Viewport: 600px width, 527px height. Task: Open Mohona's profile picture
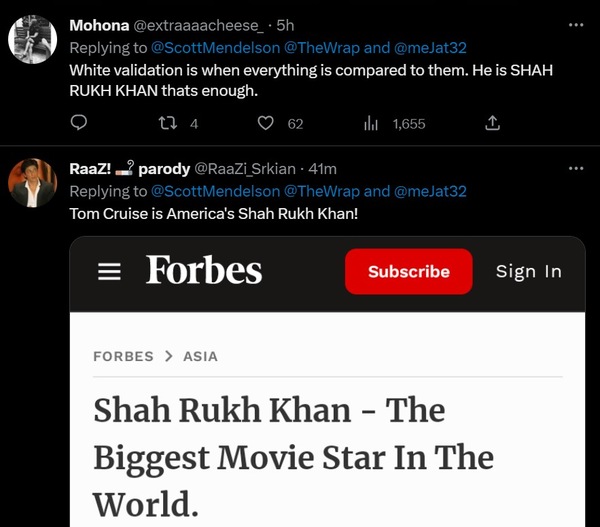click(32, 40)
